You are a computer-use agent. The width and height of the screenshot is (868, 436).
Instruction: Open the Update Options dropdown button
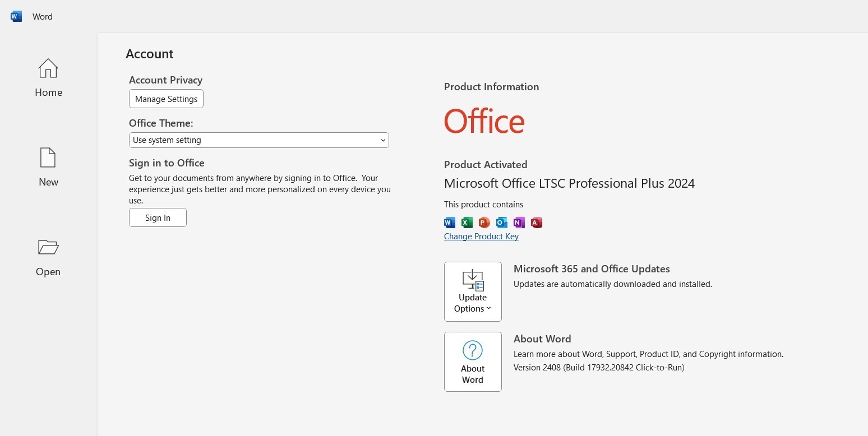pyautogui.click(x=473, y=291)
